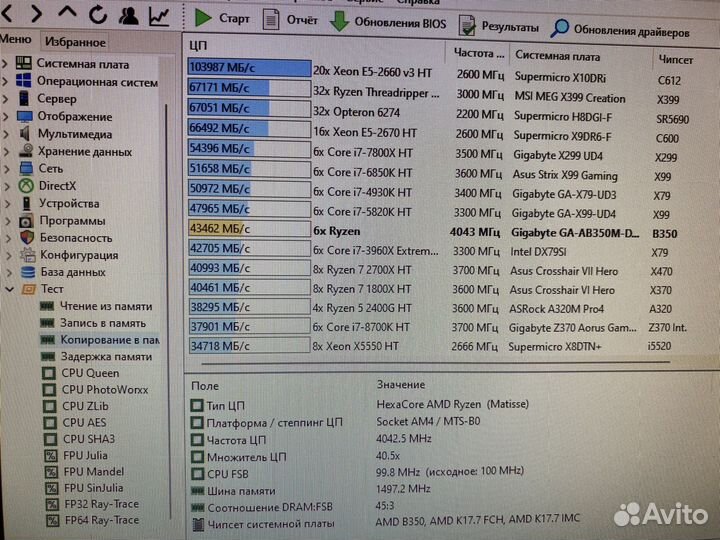
Task: Click the Back navigation arrow
Action: (x=6, y=14)
